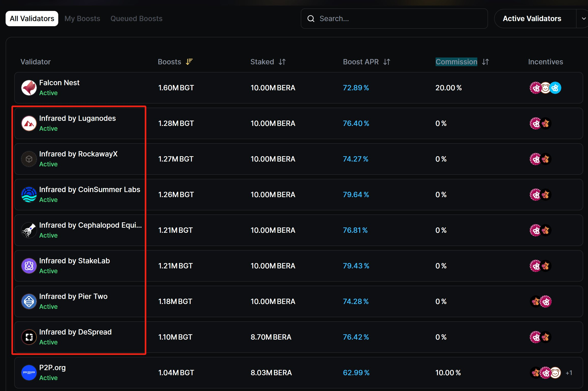Click the Falcon Nest validator logo
Image resolution: width=588 pixels, height=391 pixels.
(x=29, y=88)
